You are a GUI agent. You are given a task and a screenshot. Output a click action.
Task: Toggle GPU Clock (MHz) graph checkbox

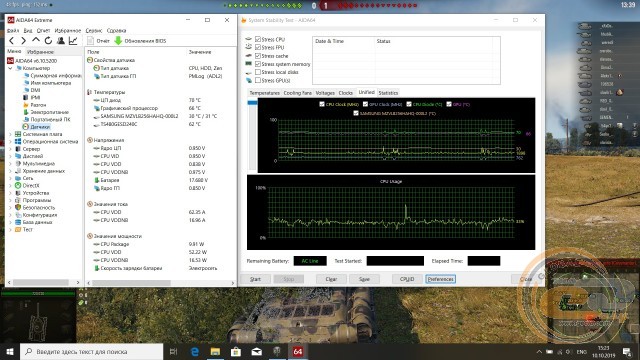point(365,104)
